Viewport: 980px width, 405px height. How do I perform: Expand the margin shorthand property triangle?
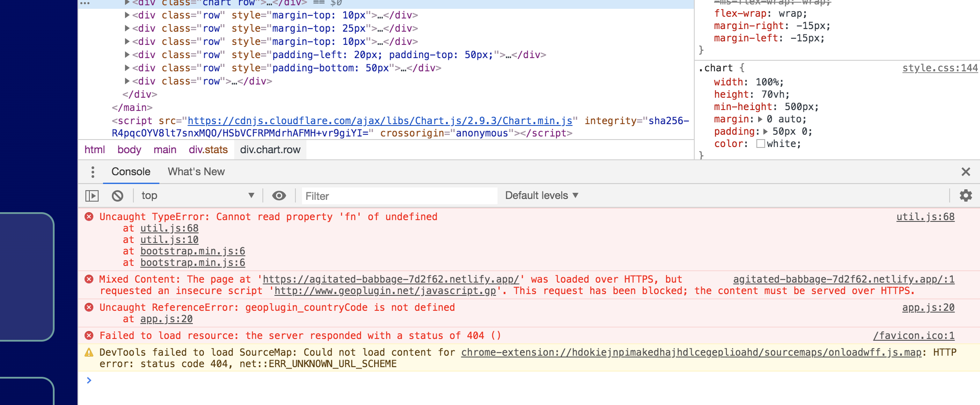pyautogui.click(x=760, y=119)
